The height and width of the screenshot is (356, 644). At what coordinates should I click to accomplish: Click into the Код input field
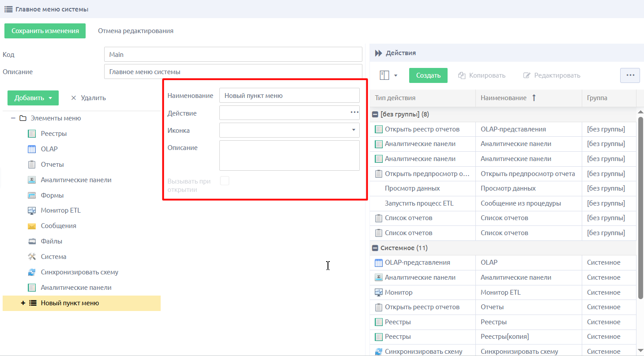coord(233,55)
